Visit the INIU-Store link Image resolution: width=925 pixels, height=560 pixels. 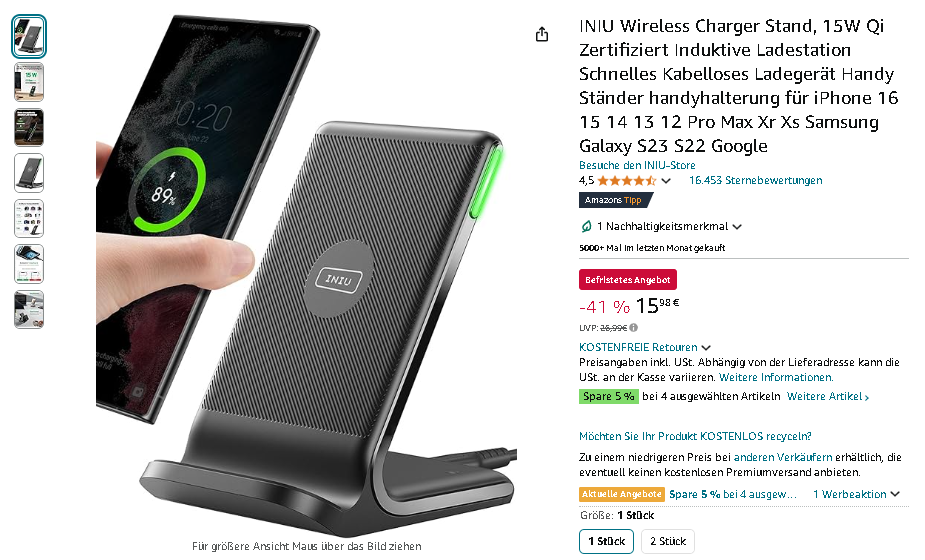pos(637,165)
